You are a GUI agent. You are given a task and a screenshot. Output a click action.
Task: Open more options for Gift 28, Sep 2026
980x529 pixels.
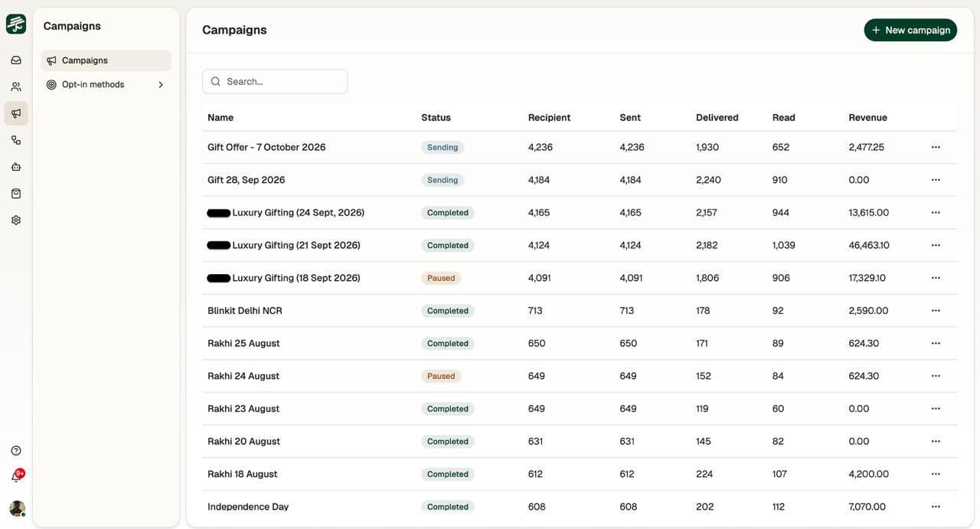[936, 180]
